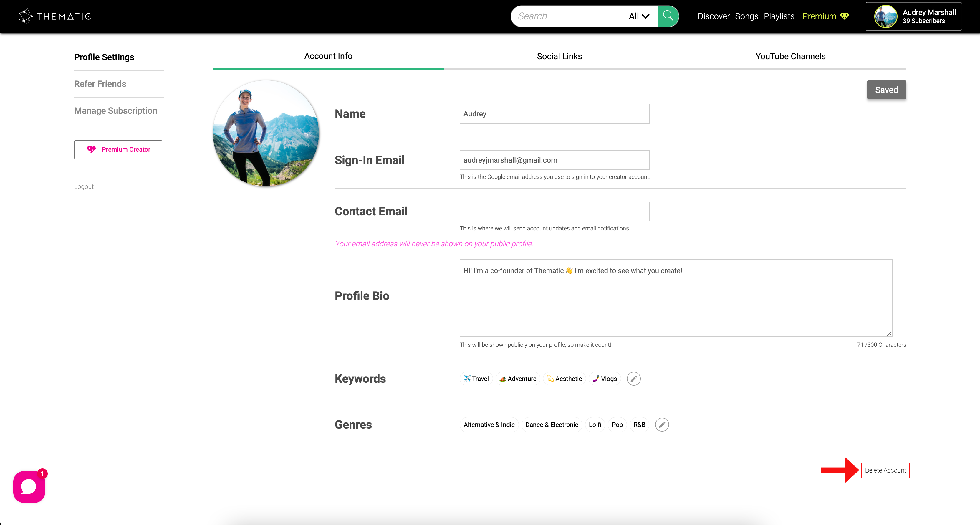980x525 pixels.
Task: Click the search magnifying glass icon
Action: (x=668, y=16)
